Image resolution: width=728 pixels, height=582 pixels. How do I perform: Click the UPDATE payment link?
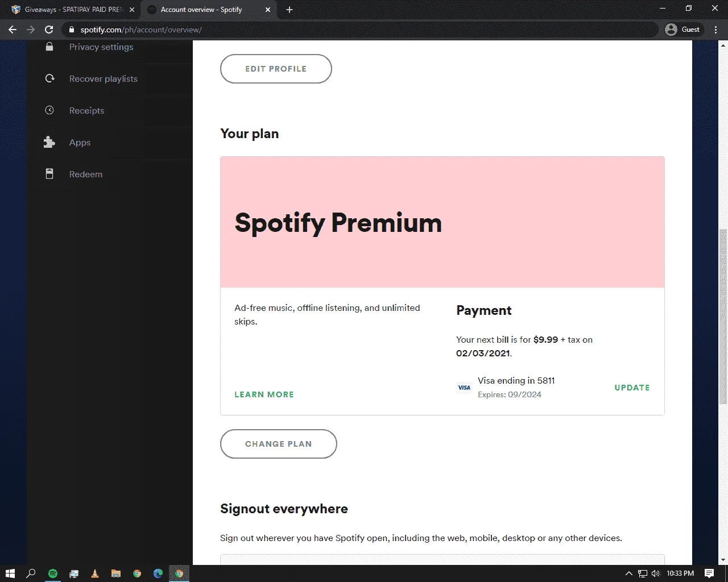(632, 388)
